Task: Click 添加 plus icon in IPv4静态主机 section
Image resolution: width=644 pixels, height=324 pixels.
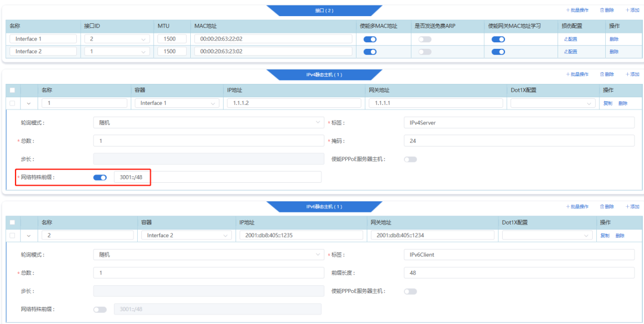Action: point(628,74)
